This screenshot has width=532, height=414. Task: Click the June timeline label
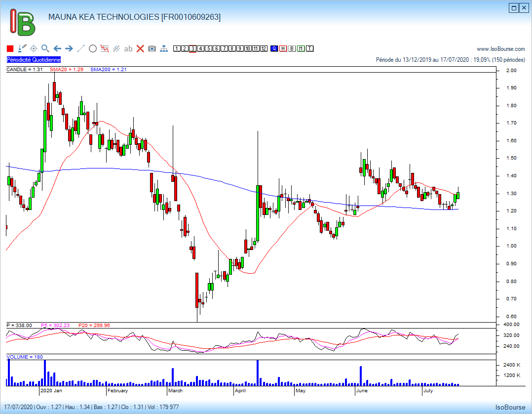click(x=362, y=391)
